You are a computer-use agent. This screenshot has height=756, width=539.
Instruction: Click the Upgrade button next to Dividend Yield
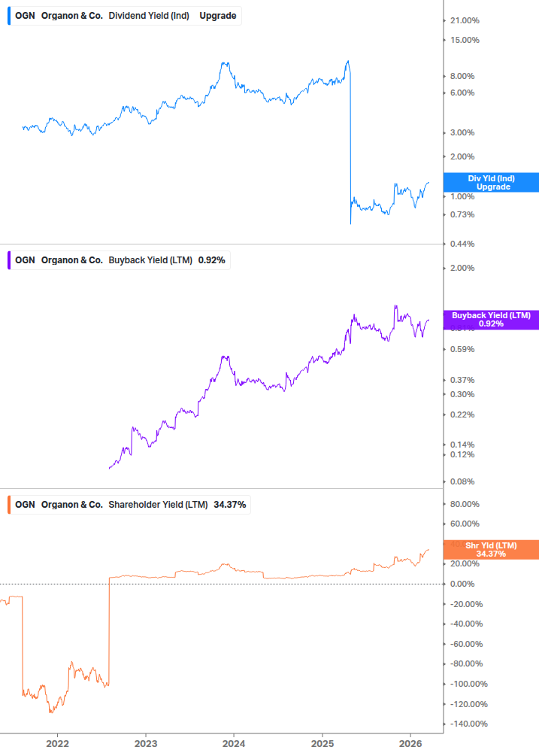(x=220, y=15)
